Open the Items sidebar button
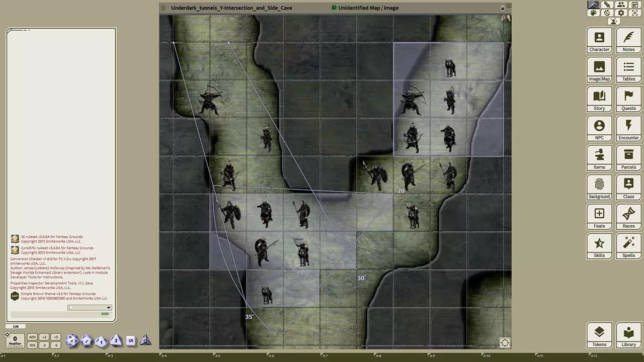Image resolution: width=644 pixels, height=362 pixels. pos(599,158)
